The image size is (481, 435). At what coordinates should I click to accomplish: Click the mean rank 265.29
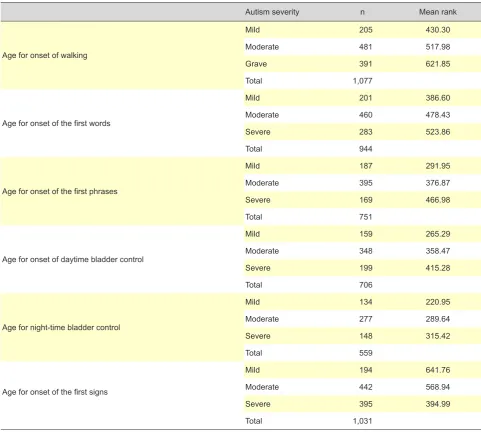pos(438,234)
